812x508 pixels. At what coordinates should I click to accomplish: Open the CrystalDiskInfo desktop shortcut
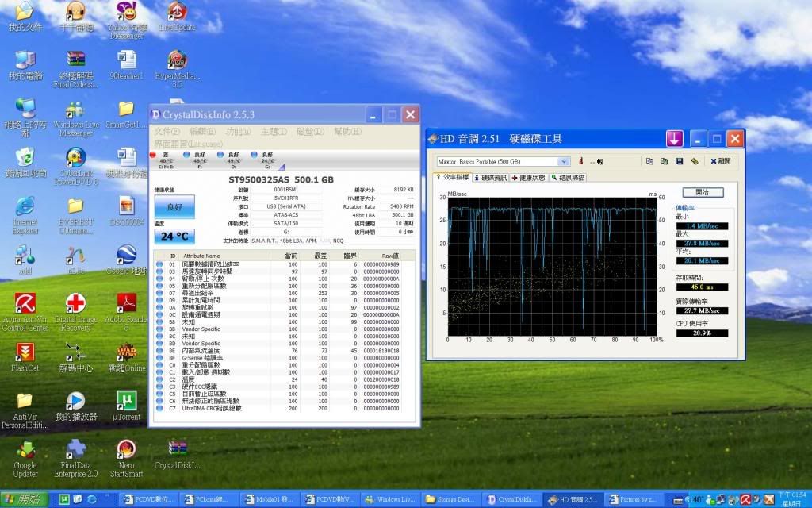tap(177, 455)
